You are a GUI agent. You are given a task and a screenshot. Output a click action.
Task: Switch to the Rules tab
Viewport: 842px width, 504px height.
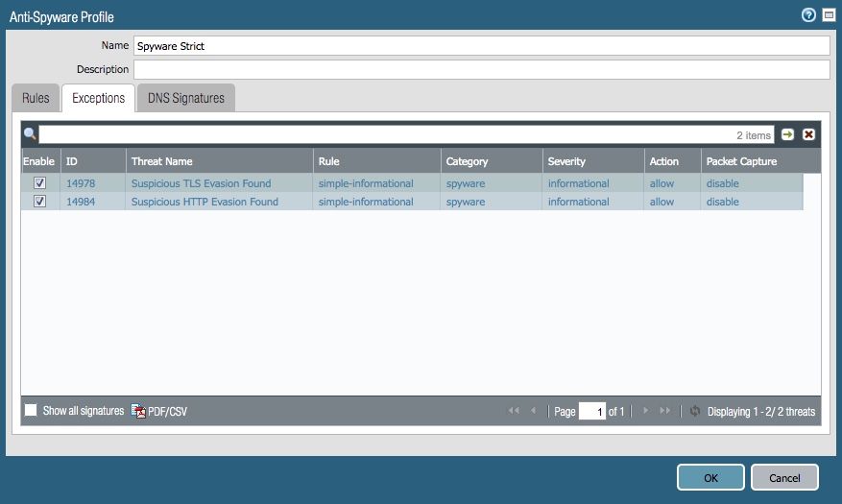[36, 98]
